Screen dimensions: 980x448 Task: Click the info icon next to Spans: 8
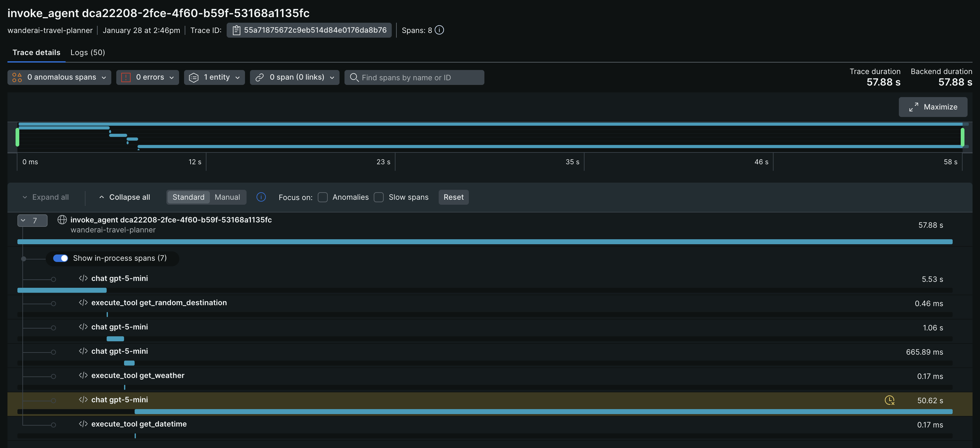[x=439, y=30]
